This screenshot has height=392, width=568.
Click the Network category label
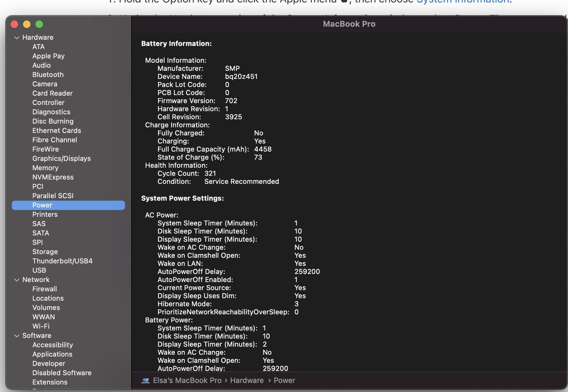(x=36, y=280)
